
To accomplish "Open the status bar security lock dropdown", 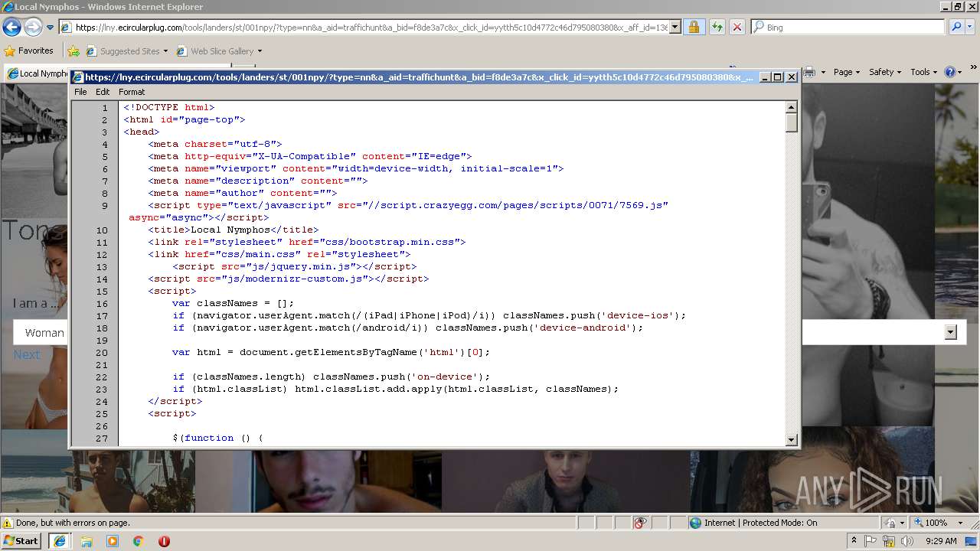I will (x=894, y=523).
